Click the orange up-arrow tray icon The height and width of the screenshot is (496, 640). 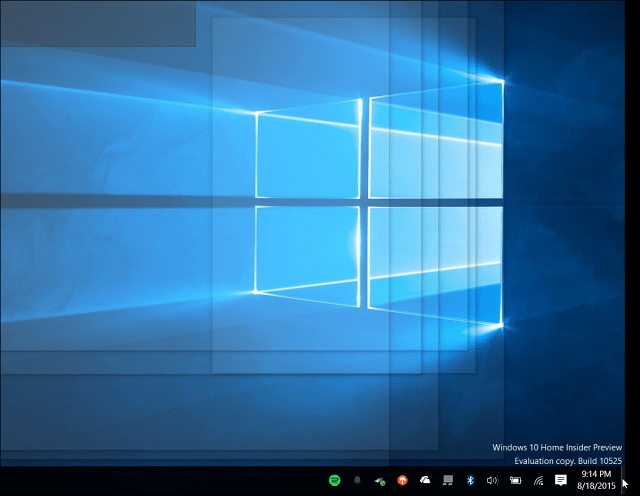[402, 480]
